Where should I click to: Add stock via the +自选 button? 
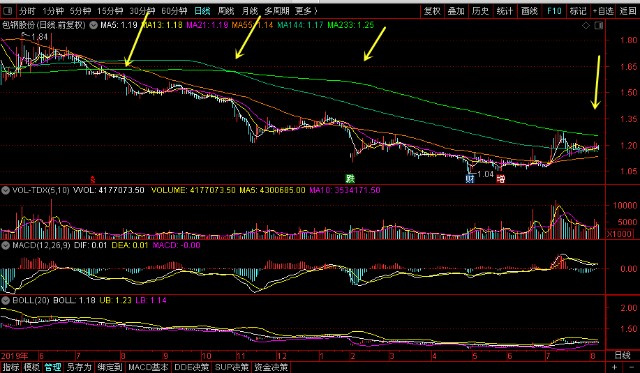pyautogui.click(x=603, y=11)
